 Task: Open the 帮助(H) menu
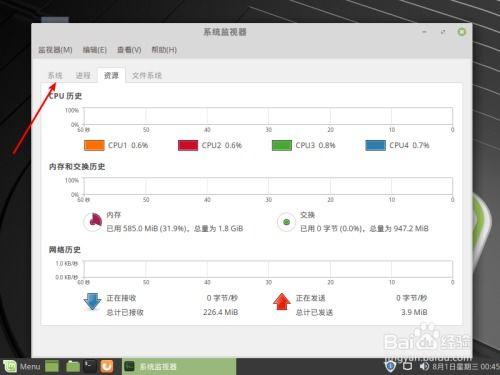(x=164, y=50)
